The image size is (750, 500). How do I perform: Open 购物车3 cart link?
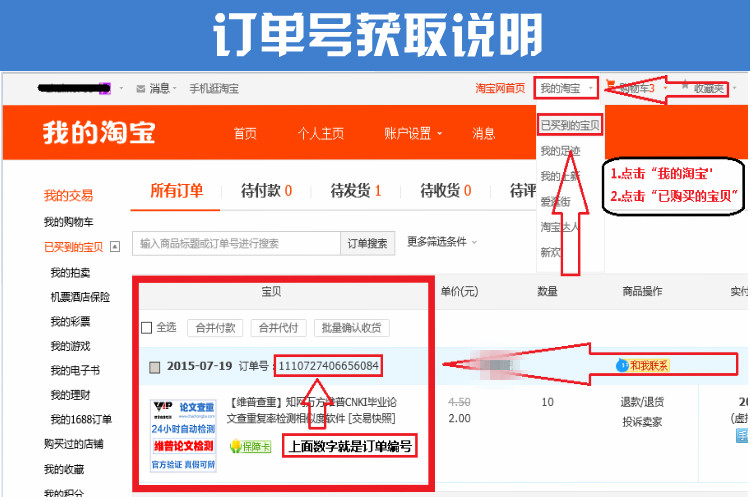[637, 88]
